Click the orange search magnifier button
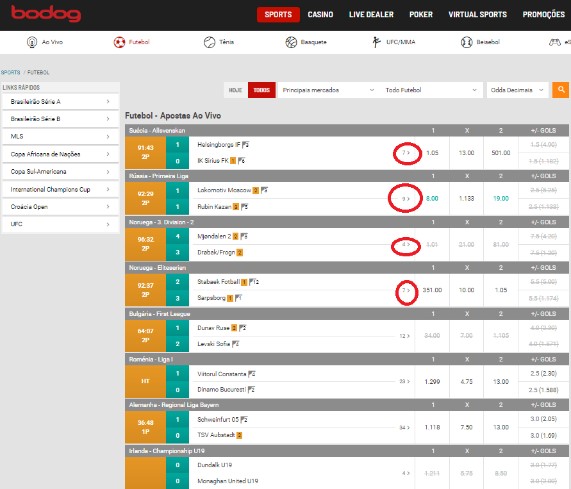This screenshot has height=489, width=571. click(x=561, y=90)
